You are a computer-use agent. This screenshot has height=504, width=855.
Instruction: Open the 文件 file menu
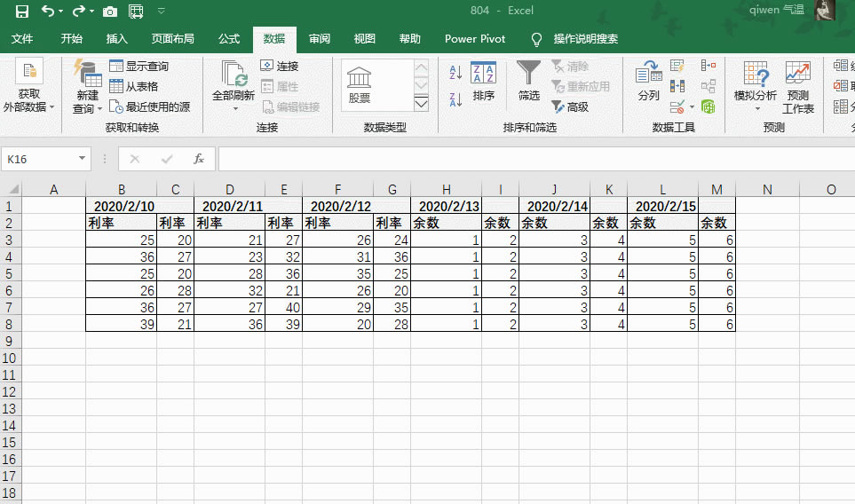[x=22, y=39]
